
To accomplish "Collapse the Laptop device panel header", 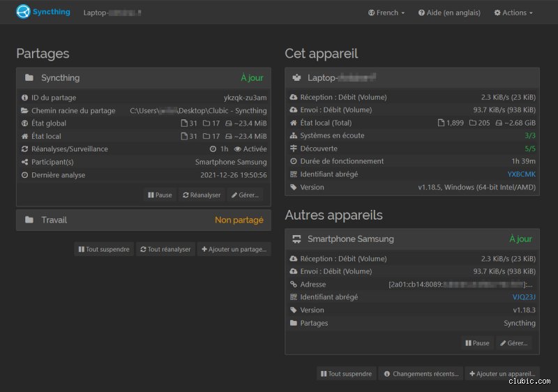I will point(412,77).
